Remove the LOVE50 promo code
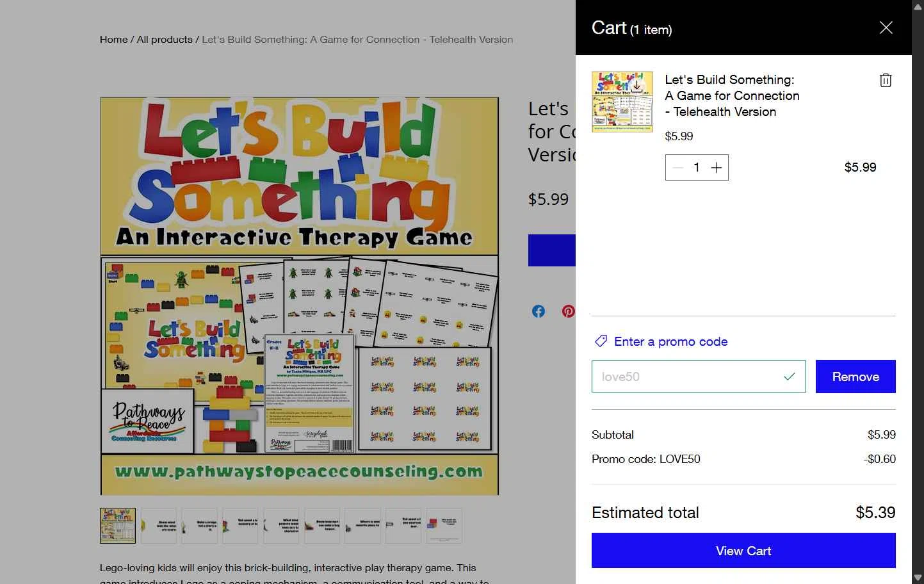This screenshot has height=584, width=924. [x=855, y=377]
